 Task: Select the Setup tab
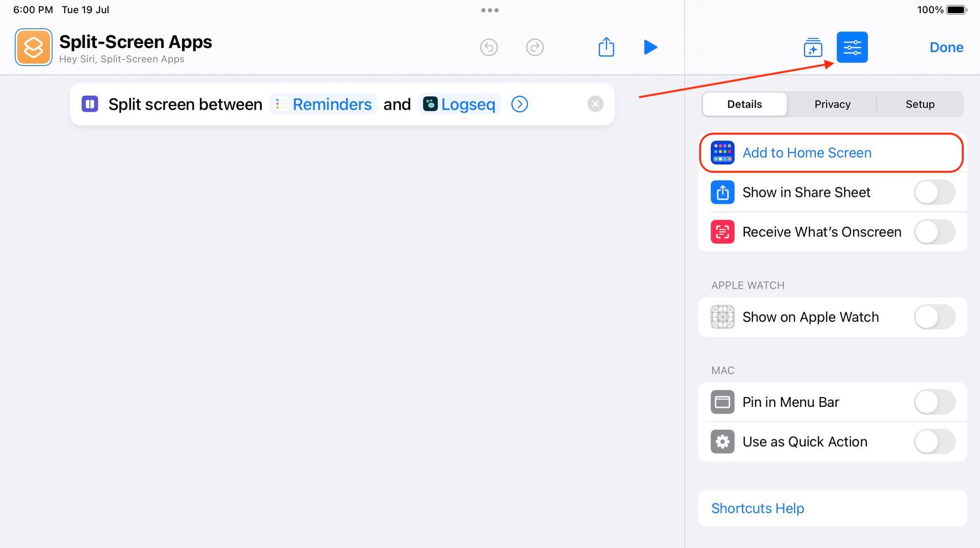coord(920,103)
